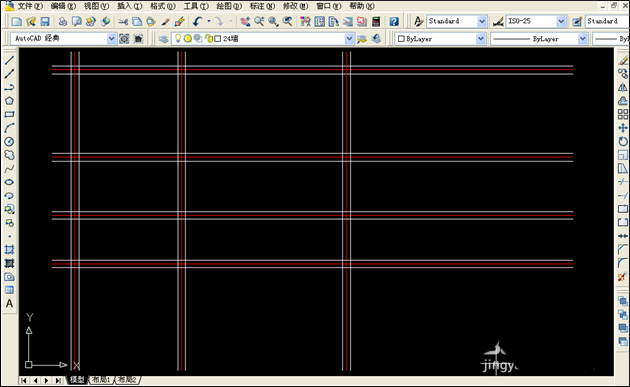The width and height of the screenshot is (630, 387).
Task: Click the Zoom realtime icon
Action: 259,21
